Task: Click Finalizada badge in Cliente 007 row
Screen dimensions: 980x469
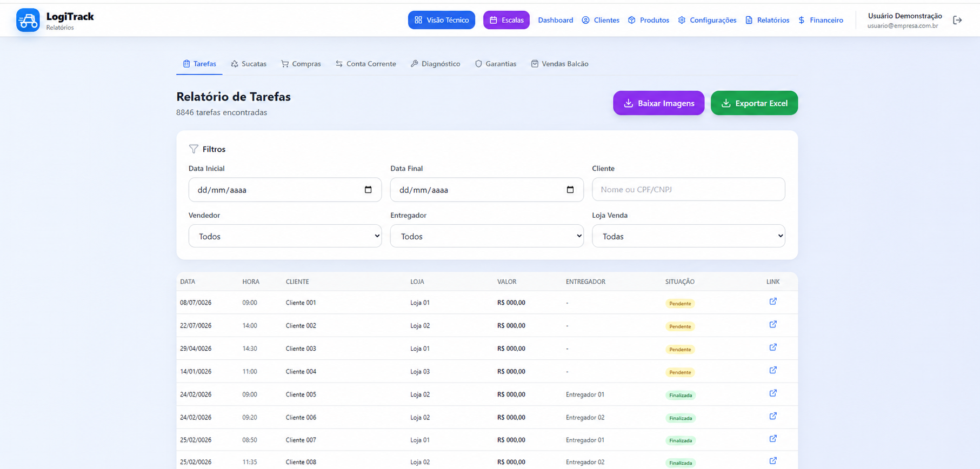Action: pos(681,441)
